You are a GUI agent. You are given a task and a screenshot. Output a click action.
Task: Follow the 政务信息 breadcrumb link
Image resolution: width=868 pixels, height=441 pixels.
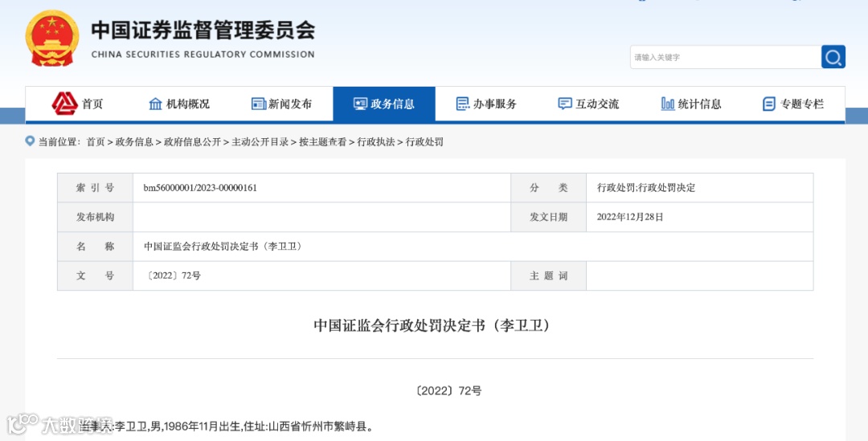pyautogui.click(x=134, y=141)
